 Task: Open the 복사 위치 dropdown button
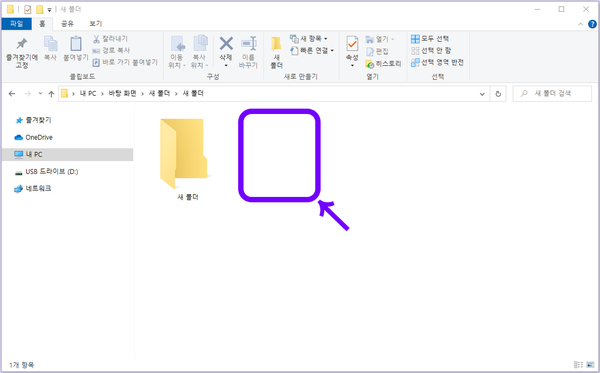click(x=199, y=52)
